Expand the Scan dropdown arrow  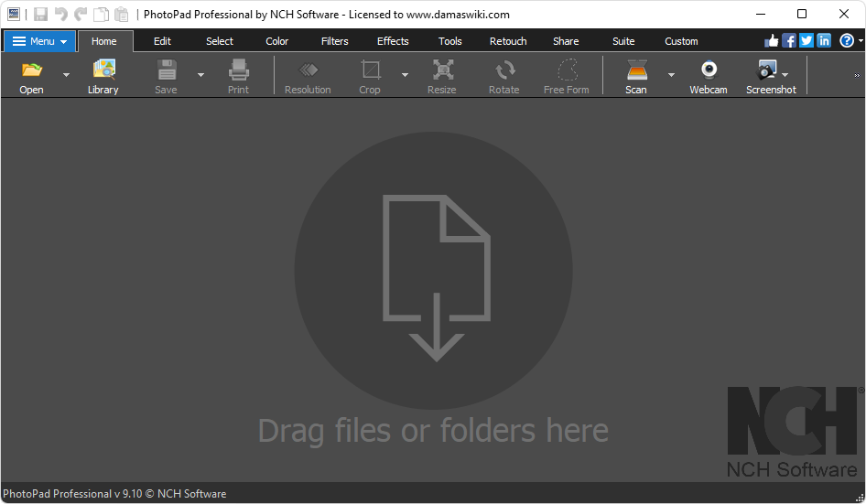[x=672, y=75]
